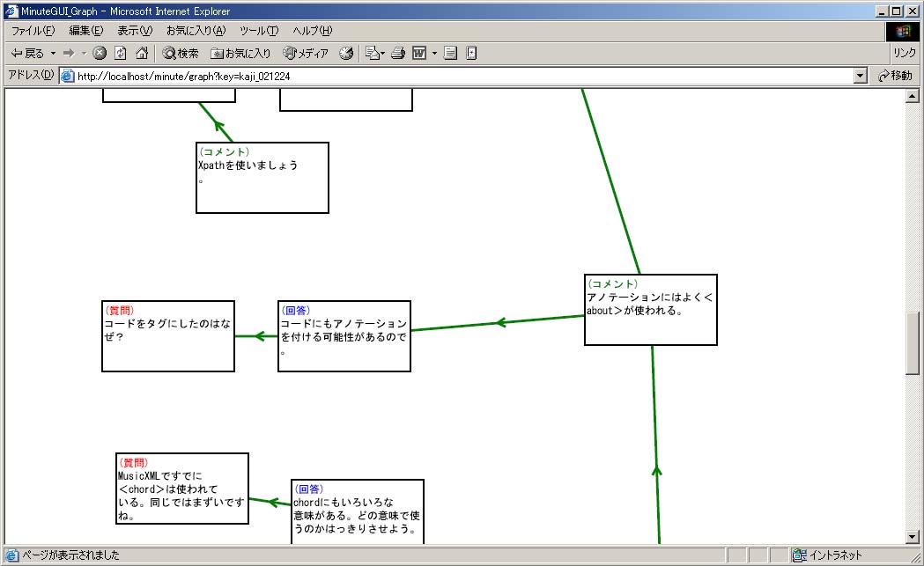
Task: Click the IE page icon in address bar
Action: click(68, 76)
